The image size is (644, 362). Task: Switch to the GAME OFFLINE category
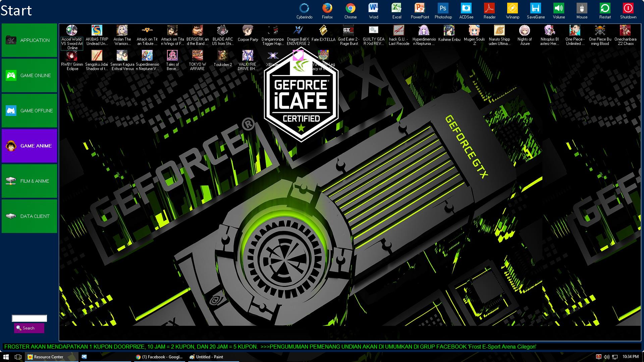point(29,111)
